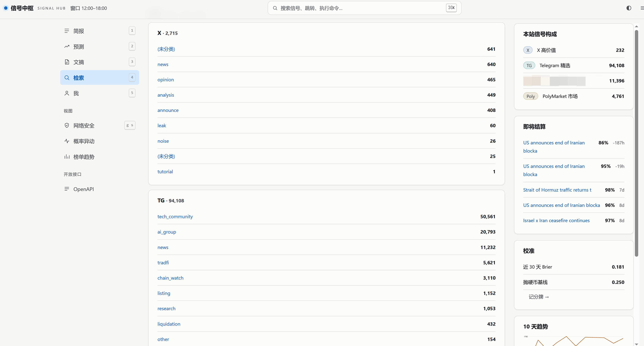Open the ai_group TG link
This screenshot has width=644, height=346.
(x=167, y=232)
